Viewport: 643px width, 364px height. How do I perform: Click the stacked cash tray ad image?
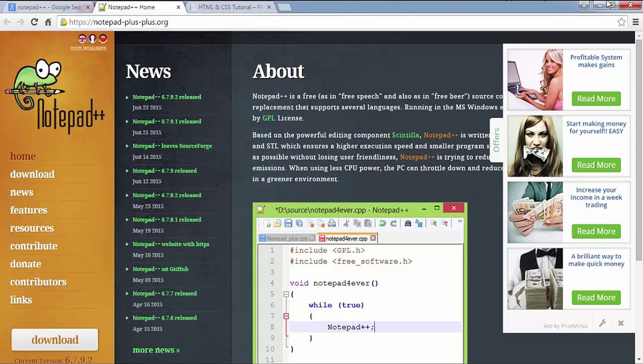(x=535, y=279)
